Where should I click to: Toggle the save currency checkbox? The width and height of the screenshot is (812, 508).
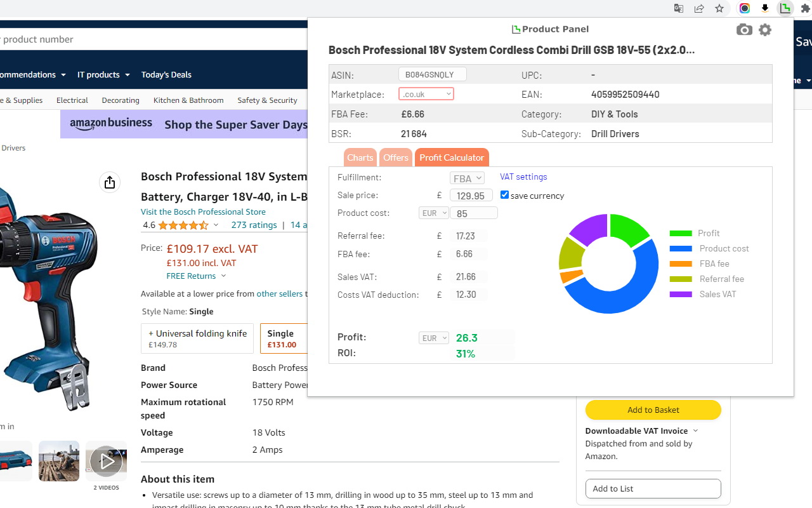point(504,194)
